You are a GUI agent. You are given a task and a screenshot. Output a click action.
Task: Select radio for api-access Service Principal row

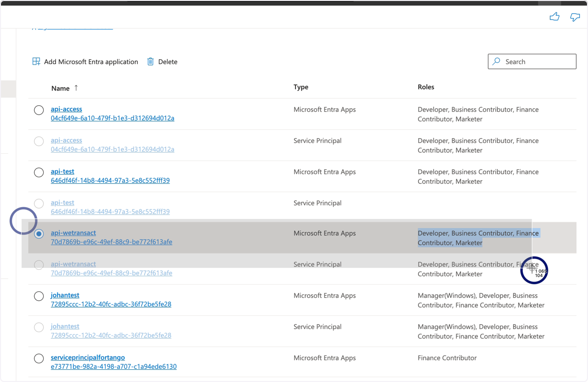point(39,142)
